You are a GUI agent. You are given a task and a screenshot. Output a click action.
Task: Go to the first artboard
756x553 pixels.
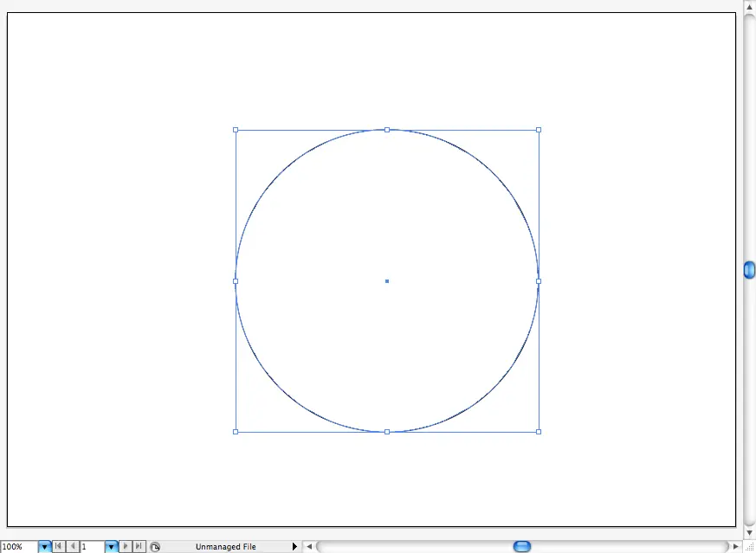click(x=58, y=546)
